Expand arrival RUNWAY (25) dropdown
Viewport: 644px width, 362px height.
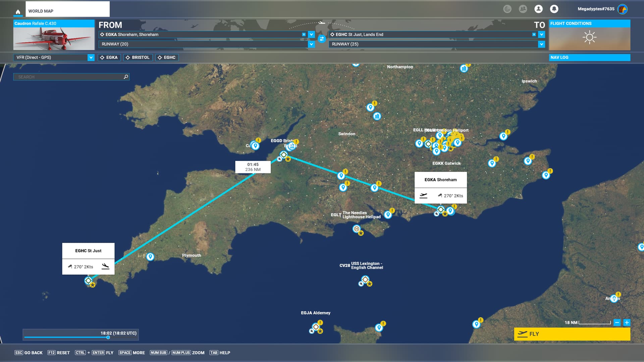[541, 44]
